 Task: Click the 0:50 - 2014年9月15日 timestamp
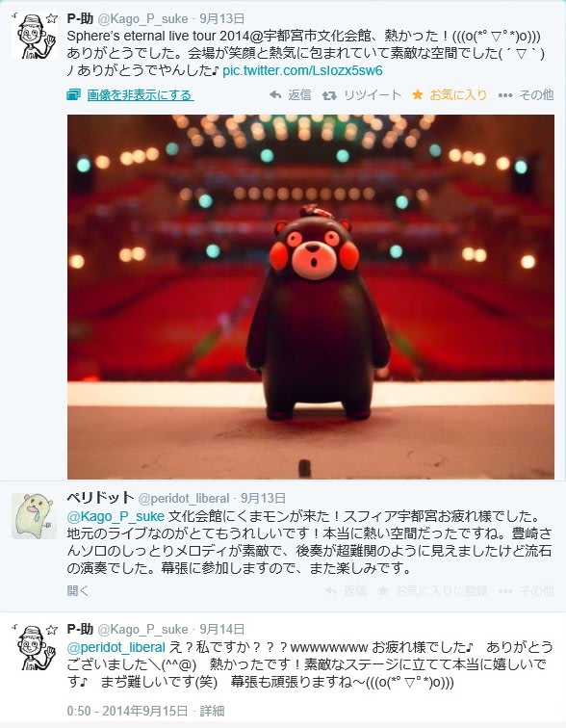(x=127, y=711)
